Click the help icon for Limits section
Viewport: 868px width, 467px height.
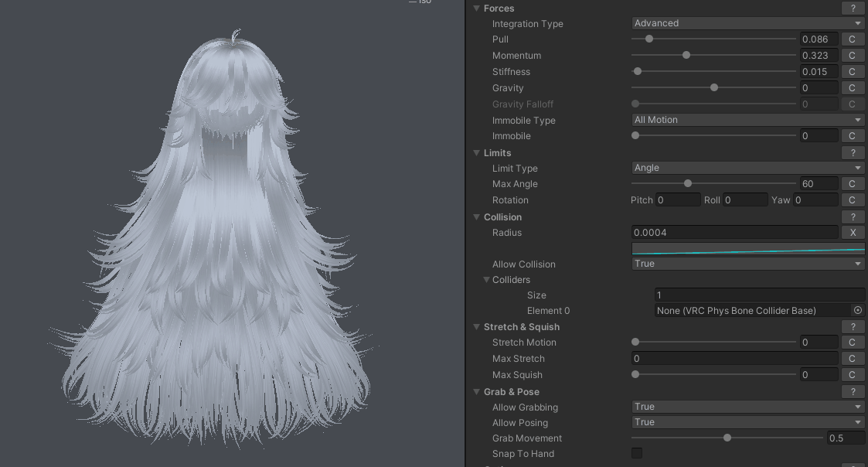[852, 153]
